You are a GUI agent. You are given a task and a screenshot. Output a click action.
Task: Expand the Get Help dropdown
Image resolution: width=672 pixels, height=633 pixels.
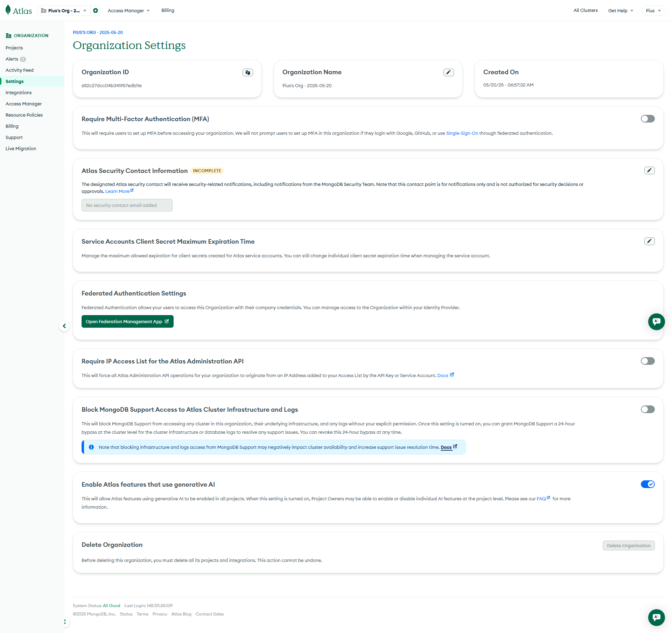click(x=621, y=11)
